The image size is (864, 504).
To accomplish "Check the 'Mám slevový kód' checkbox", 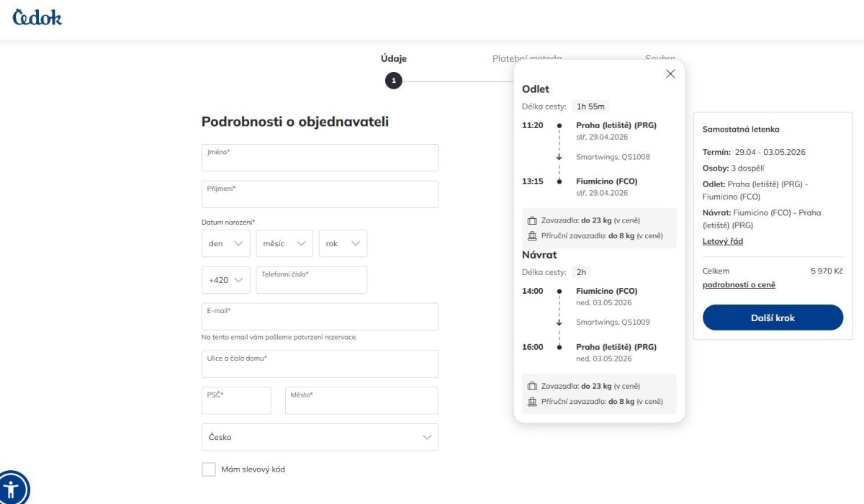I will pyautogui.click(x=209, y=469).
